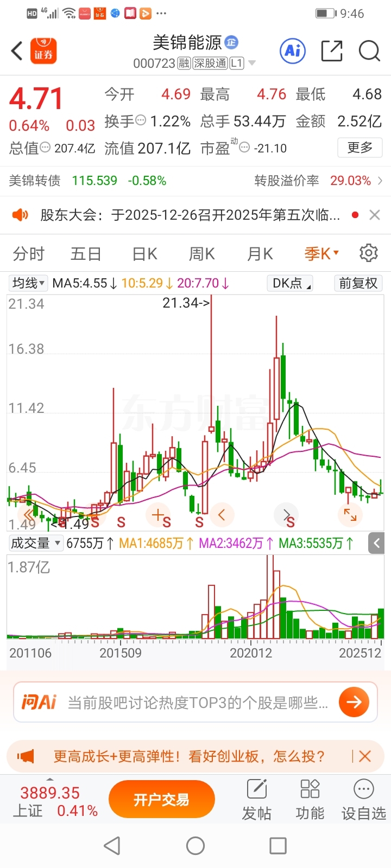The image size is (391, 868).
Task: Tap the 融 margin tag
Action: [x=184, y=63]
